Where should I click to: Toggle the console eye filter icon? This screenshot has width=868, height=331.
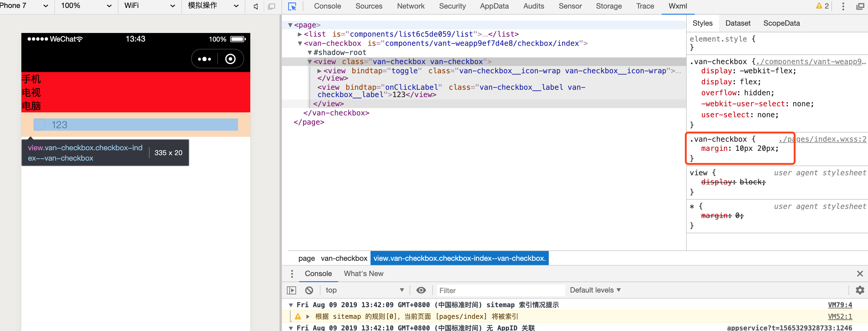tap(421, 290)
